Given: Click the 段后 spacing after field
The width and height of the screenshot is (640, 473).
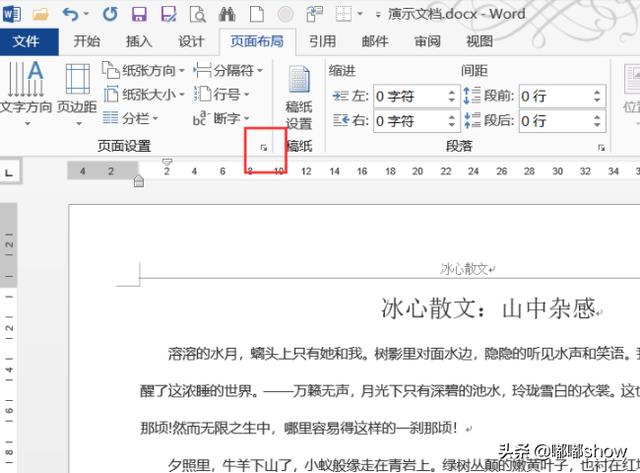Looking at the screenshot, I should point(556,121).
